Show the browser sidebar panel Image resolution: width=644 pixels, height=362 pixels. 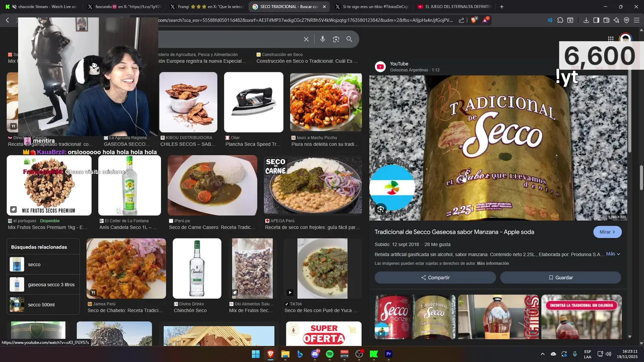tap(596, 20)
